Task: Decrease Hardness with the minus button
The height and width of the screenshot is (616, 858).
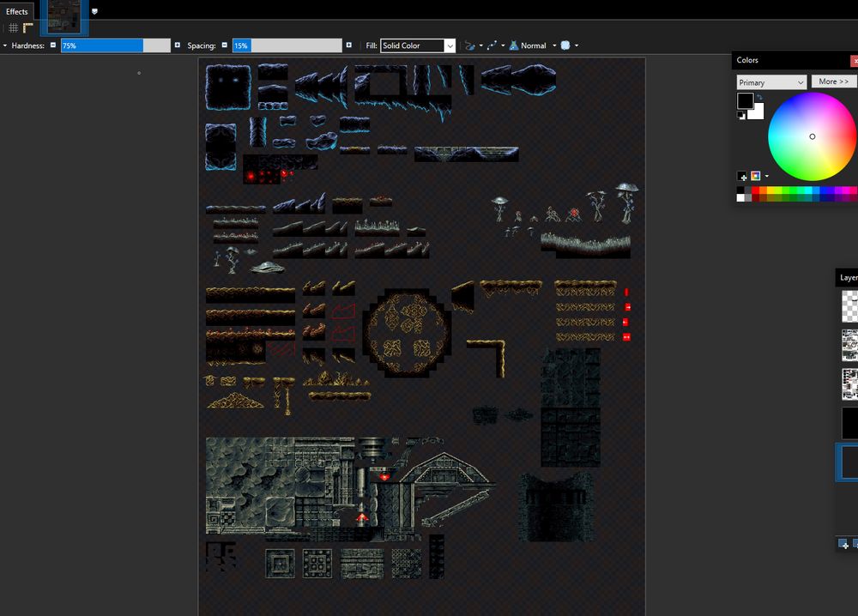Action: [53, 45]
